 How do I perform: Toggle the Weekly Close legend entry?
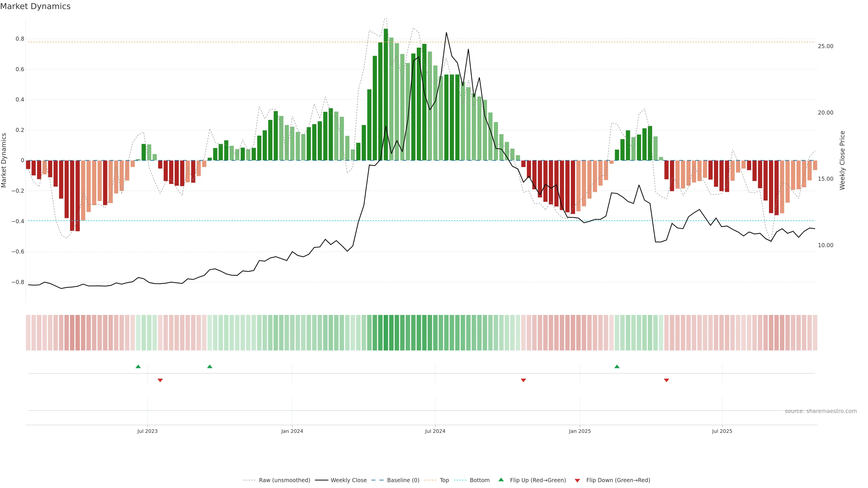click(348, 480)
